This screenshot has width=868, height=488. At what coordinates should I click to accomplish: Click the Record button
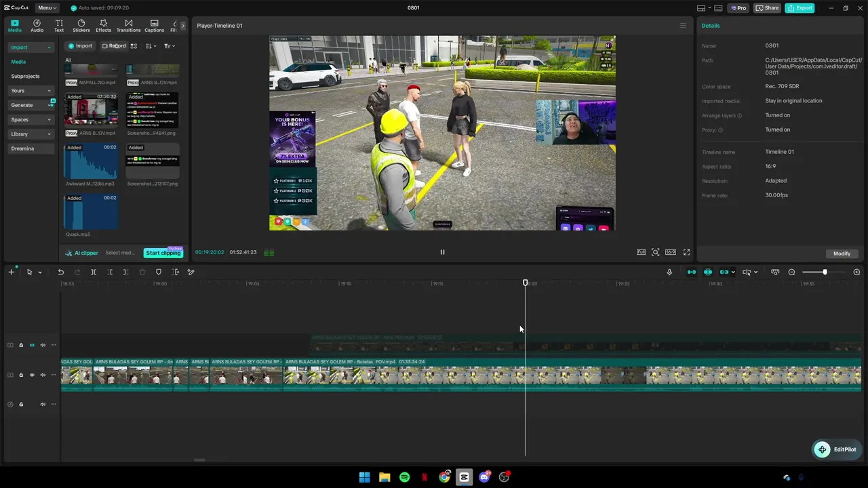click(114, 46)
